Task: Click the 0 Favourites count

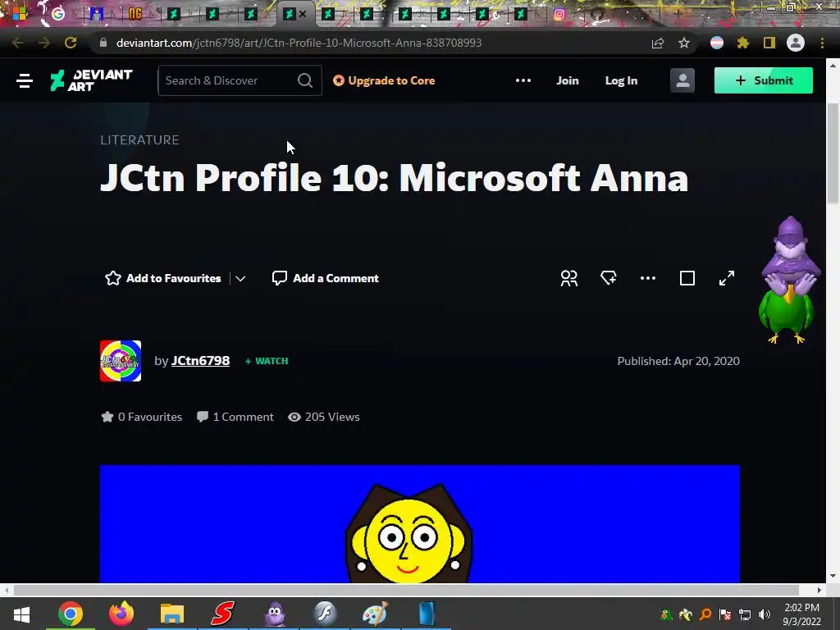Action: 141,417
